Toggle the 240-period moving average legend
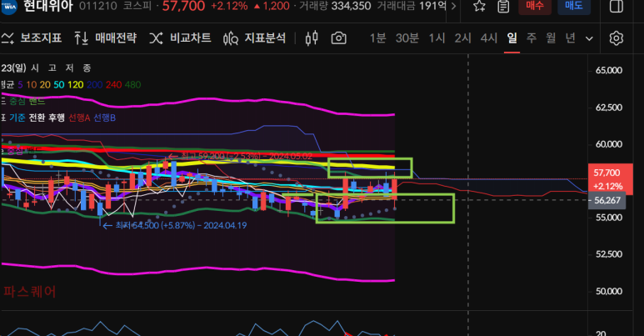The image size is (644, 336). [x=114, y=85]
